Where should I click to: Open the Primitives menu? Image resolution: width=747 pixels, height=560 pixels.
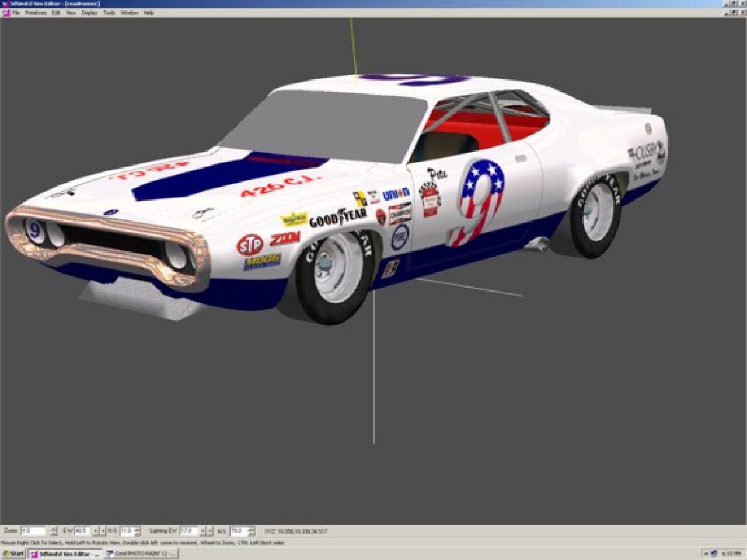pos(35,12)
